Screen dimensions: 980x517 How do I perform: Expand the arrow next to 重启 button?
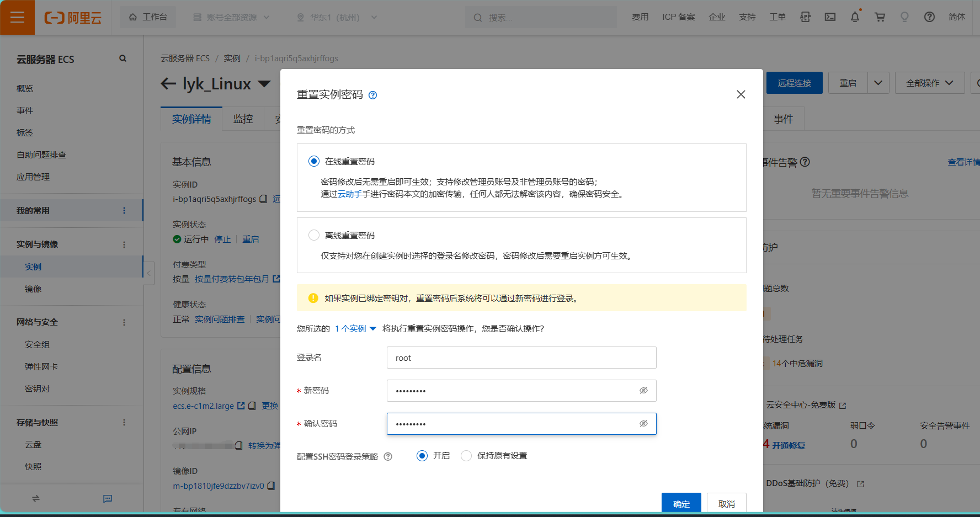(878, 83)
